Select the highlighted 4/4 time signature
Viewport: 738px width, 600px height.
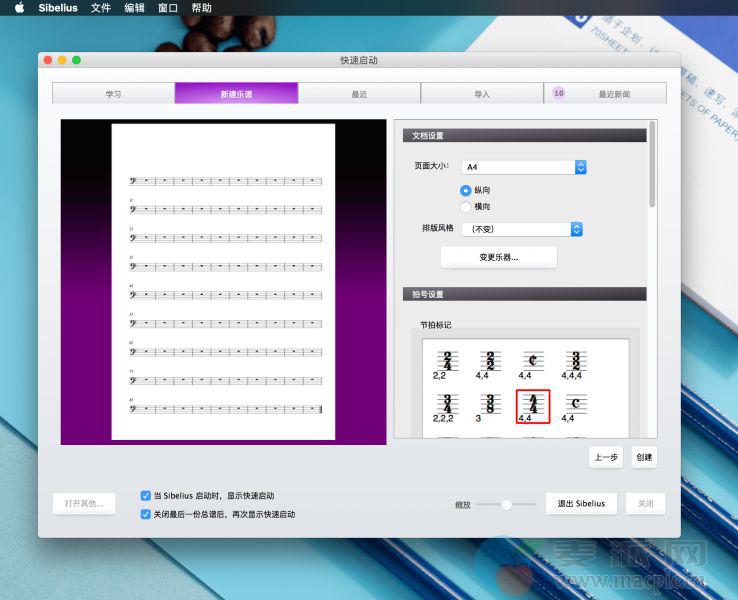533,404
